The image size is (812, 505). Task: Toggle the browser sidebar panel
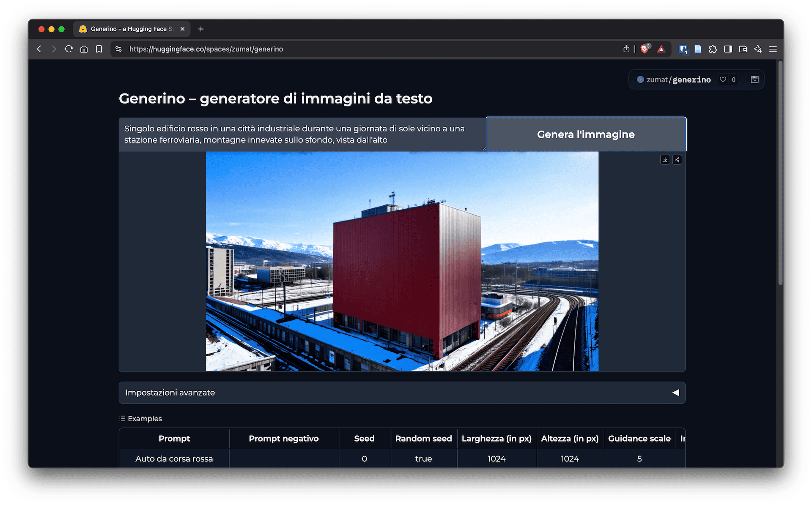pos(728,49)
